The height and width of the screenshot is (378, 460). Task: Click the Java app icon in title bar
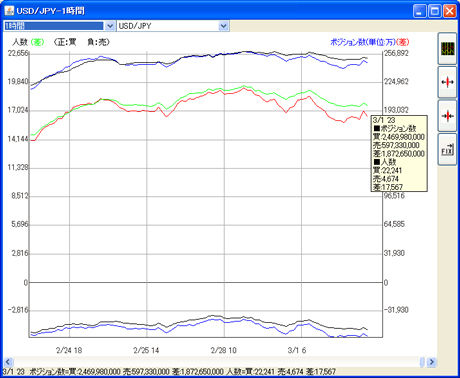9,11
